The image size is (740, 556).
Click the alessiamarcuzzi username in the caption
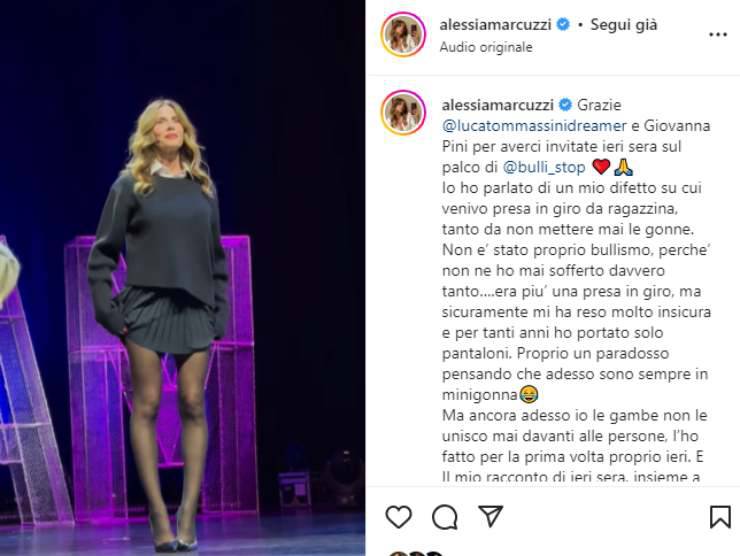pos(497,105)
